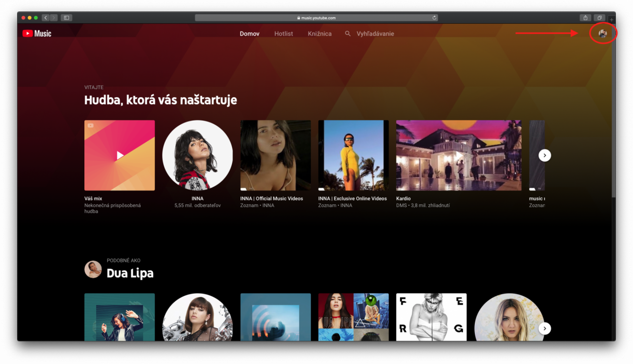Screen dimensions: 633x364
Task: Click the YouTube Music logo
Action: coord(37,33)
